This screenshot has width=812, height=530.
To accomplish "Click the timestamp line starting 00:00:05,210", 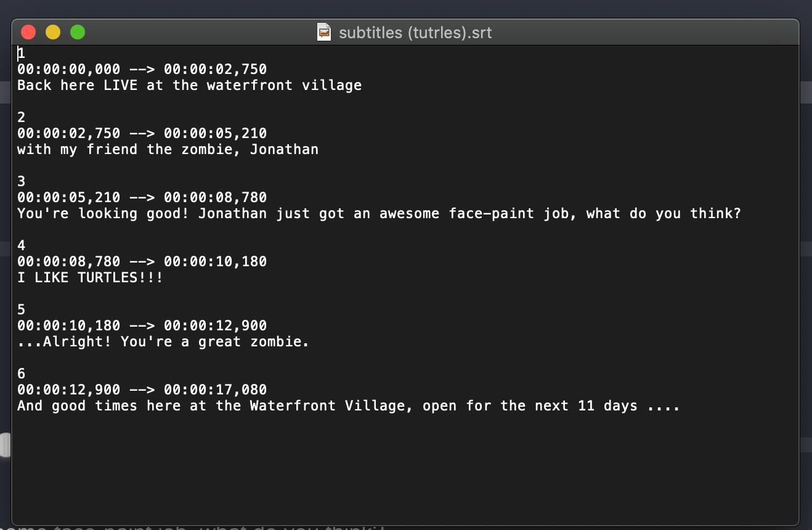I will [142, 197].
